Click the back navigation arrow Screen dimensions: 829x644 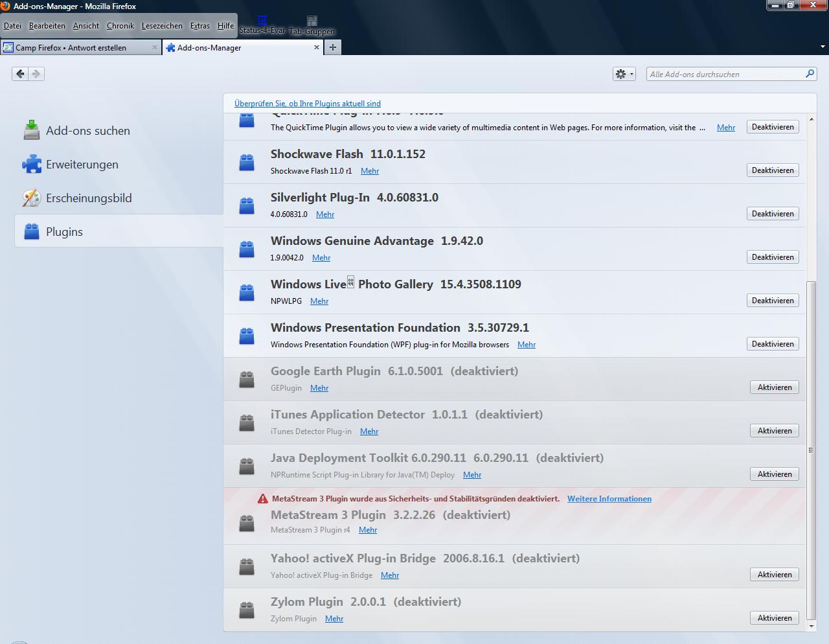point(20,74)
